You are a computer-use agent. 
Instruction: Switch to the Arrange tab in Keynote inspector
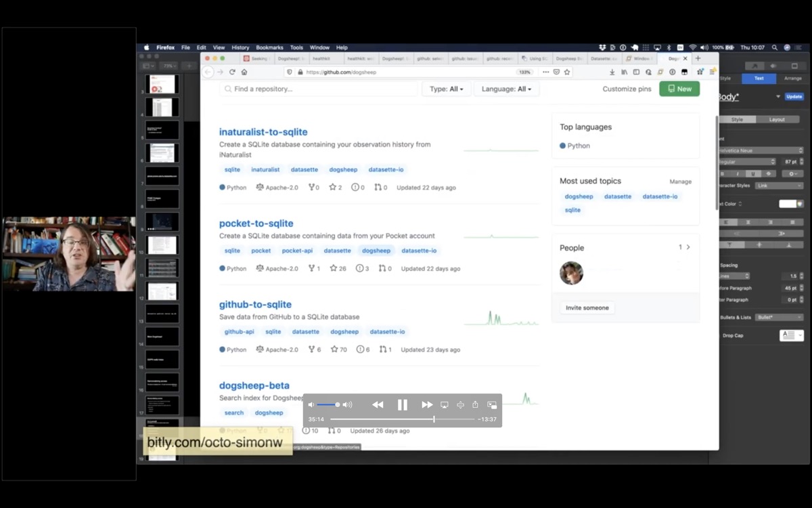coord(792,79)
